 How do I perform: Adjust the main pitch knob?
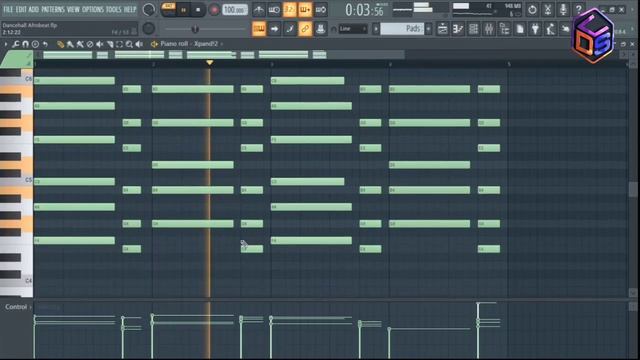(149, 29)
